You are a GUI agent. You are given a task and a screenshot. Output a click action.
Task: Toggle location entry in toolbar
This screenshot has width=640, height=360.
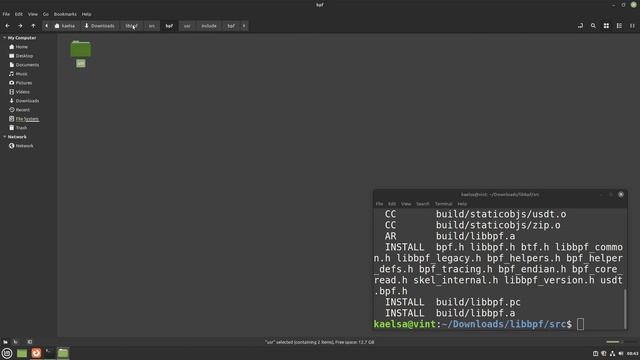[580, 26]
